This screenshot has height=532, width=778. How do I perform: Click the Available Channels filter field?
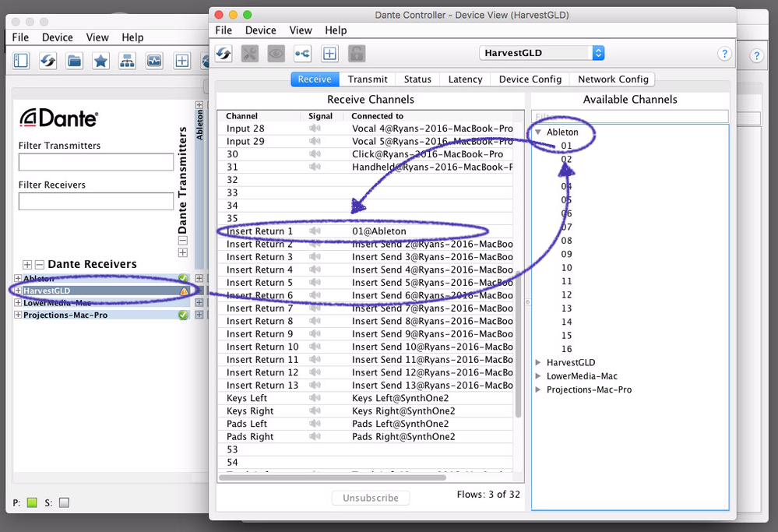pos(630,117)
